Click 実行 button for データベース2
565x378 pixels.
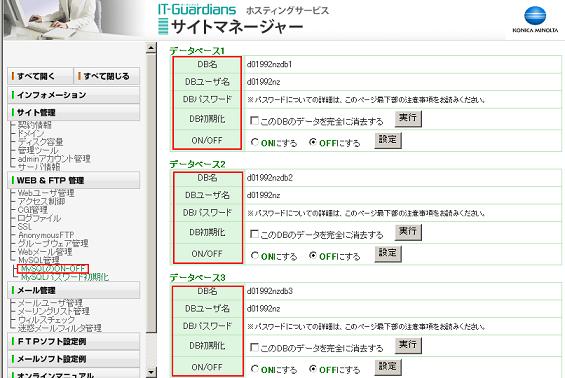tap(408, 232)
